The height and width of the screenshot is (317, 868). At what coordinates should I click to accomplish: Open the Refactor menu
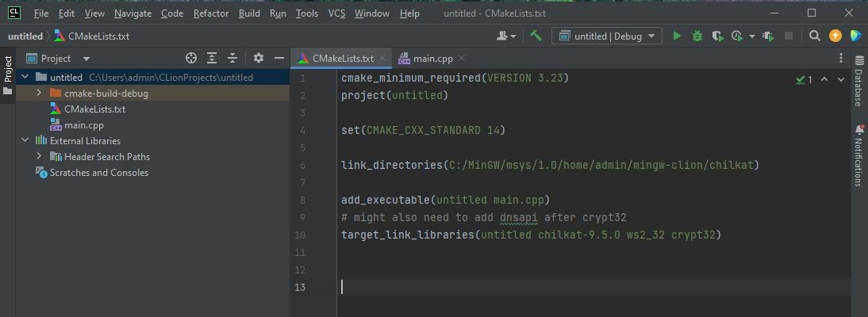(211, 13)
